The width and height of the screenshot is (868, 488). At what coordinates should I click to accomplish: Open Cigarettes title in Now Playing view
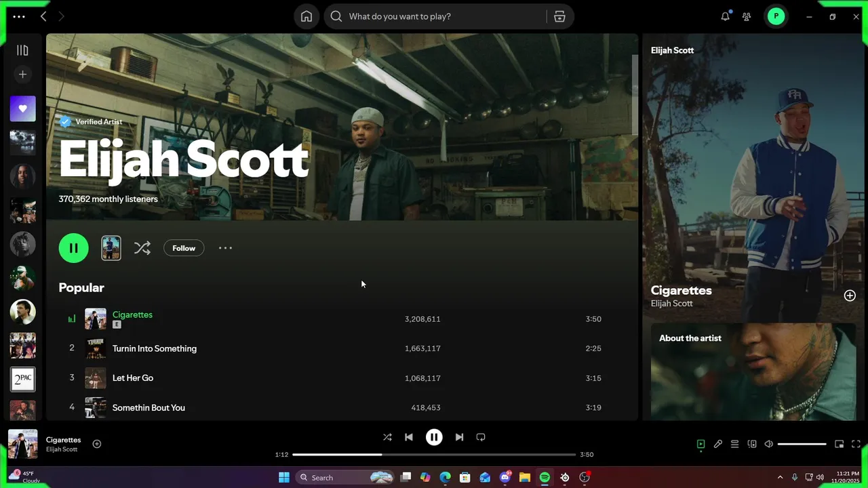click(x=681, y=290)
